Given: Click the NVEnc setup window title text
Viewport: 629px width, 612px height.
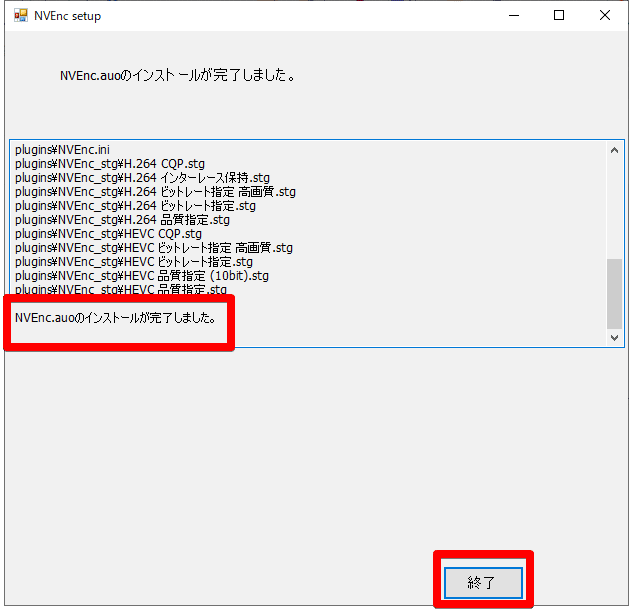Looking at the screenshot, I should pos(67,16).
